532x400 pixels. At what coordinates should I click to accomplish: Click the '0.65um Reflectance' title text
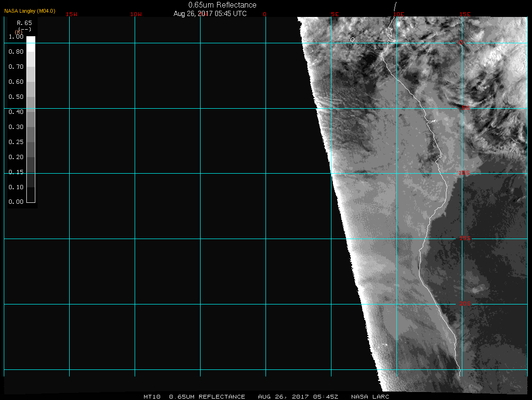(x=222, y=5)
